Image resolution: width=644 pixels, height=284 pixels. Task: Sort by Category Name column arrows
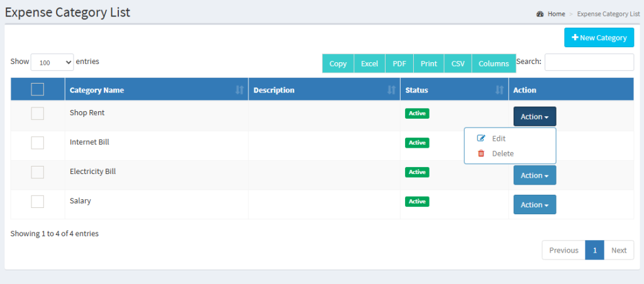tap(239, 90)
